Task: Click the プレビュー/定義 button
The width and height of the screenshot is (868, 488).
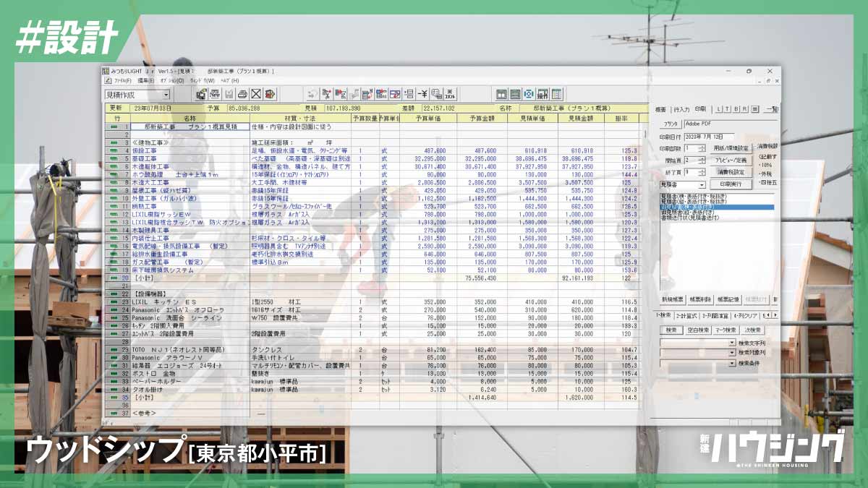Action: pyautogui.click(x=729, y=160)
